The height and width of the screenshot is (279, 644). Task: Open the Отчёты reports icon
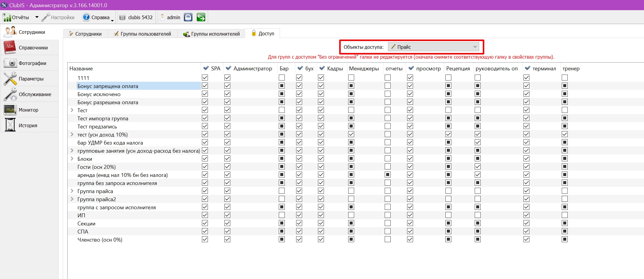[7, 17]
